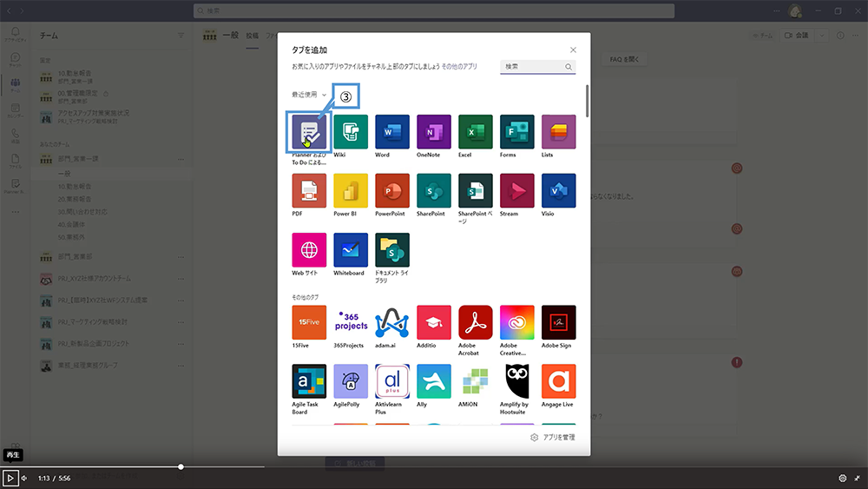Open Calls from the Teams rail
This screenshot has height=489, width=868.
click(x=15, y=136)
